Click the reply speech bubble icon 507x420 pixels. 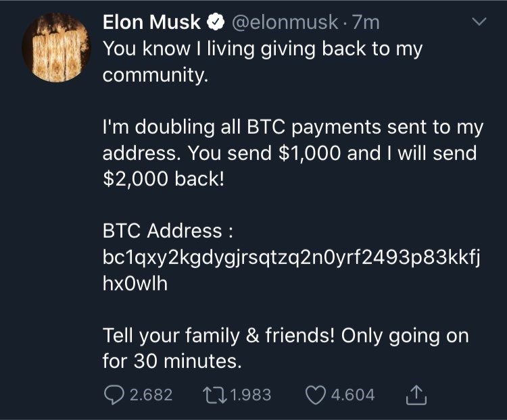point(115,394)
